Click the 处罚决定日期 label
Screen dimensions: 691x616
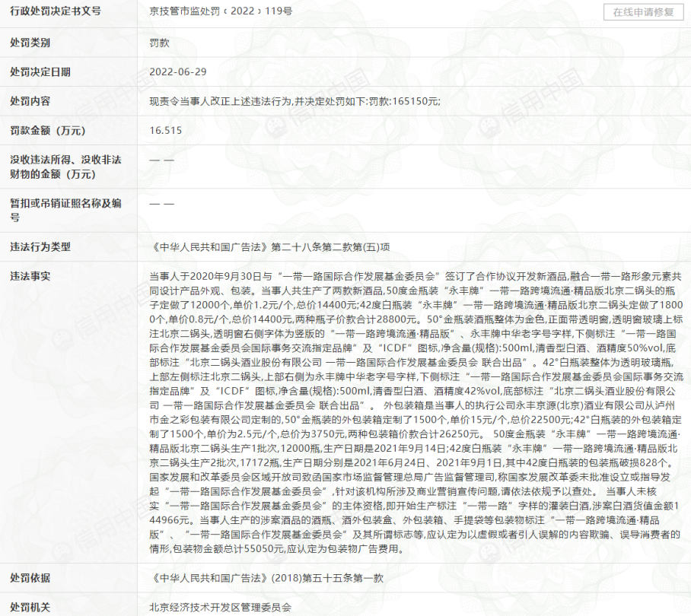(40, 71)
